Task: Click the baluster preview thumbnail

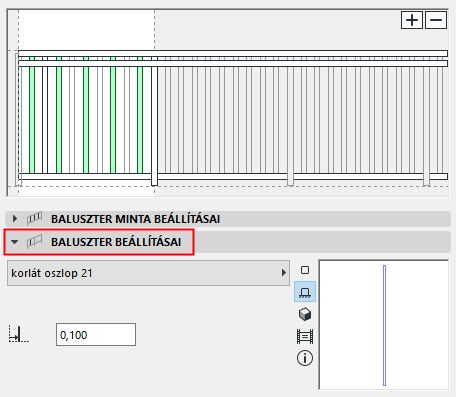Action: [384, 325]
